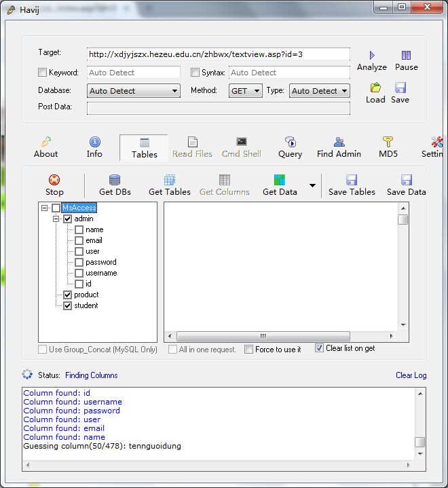Click the Clear Log link
The height and width of the screenshot is (488, 448).
pyautogui.click(x=411, y=375)
